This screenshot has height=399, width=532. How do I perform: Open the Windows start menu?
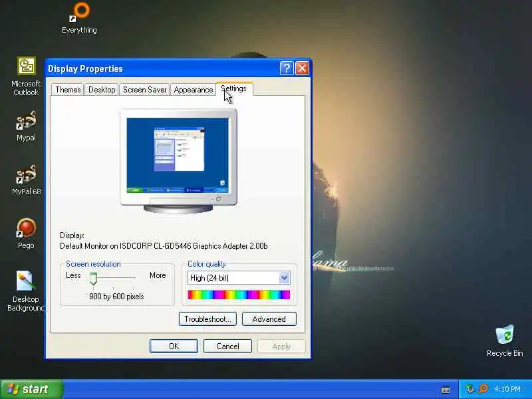coord(31,389)
